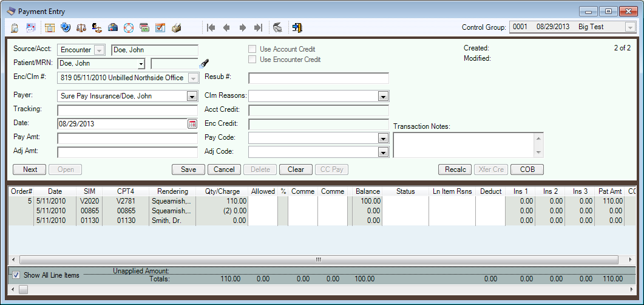
Task: Click the Save button
Action: coord(188,170)
